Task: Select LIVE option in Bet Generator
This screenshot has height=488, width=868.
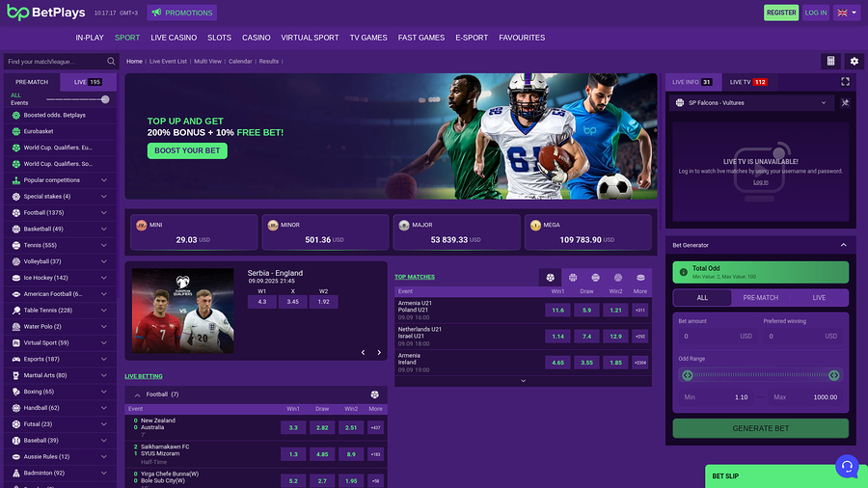Action: pyautogui.click(x=819, y=298)
